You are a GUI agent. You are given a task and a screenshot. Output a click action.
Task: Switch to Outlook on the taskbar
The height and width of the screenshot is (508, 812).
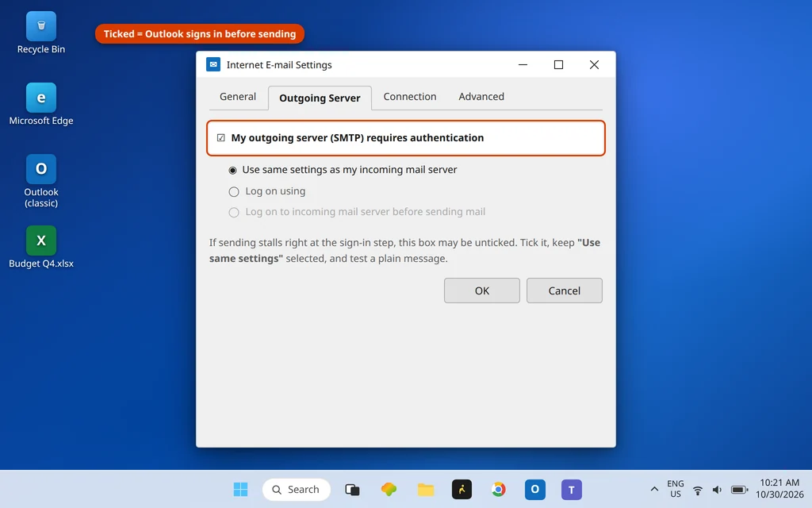point(535,489)
